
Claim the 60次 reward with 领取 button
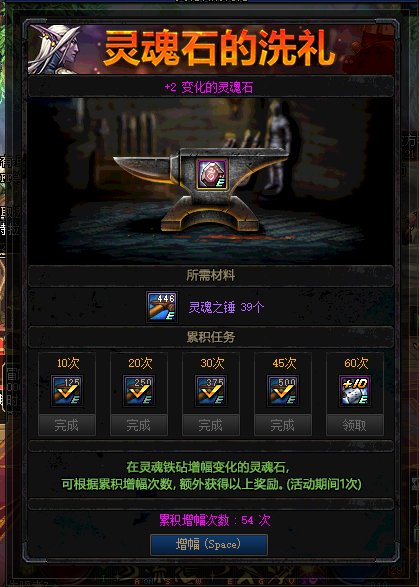[355, 425]
